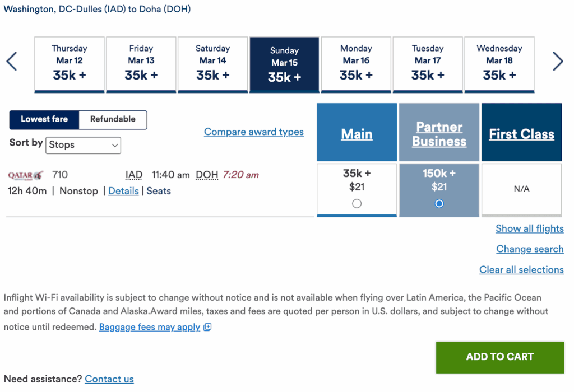Image resolution: width=574 pixels, height=392 pixels.
Task: Open Compare award types link
Action: coord(254,132)
